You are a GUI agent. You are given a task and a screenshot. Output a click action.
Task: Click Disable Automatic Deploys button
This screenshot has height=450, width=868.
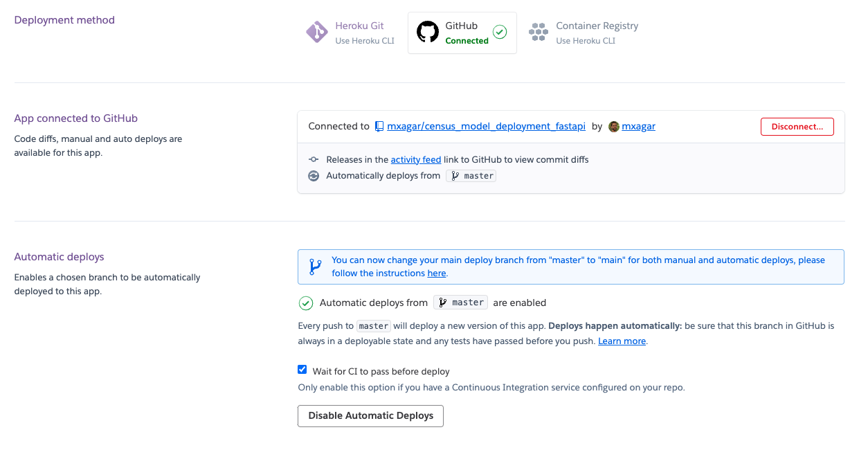tap(370, 415)
